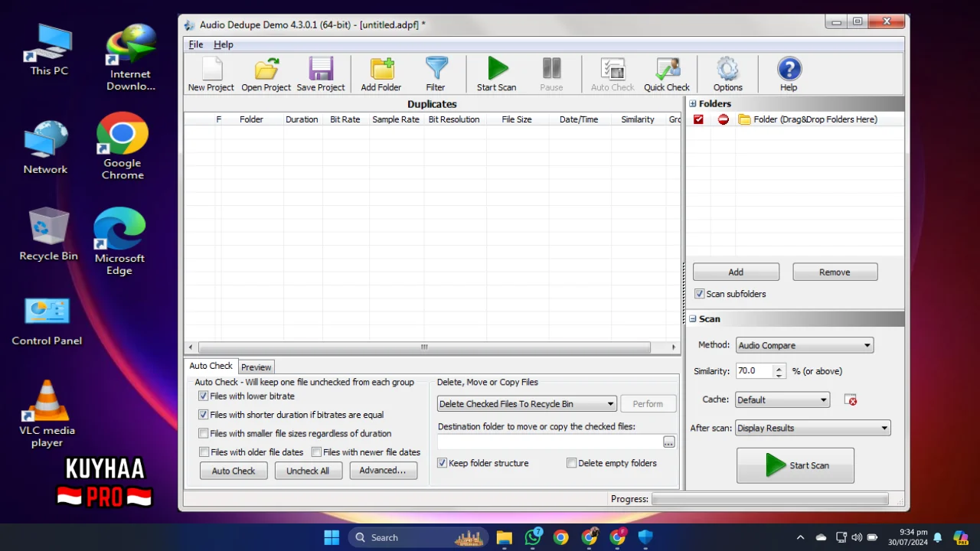Screen dimensions: 980x551
Task: Open the After scan Display Results dropdown
Action: 812,429
